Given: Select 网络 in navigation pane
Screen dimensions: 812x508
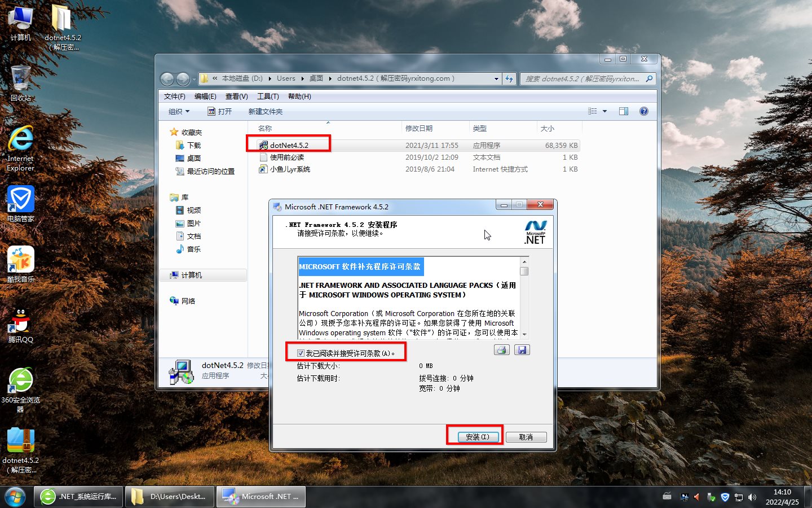Looking at the screenshot, I should tap(183, 301).
